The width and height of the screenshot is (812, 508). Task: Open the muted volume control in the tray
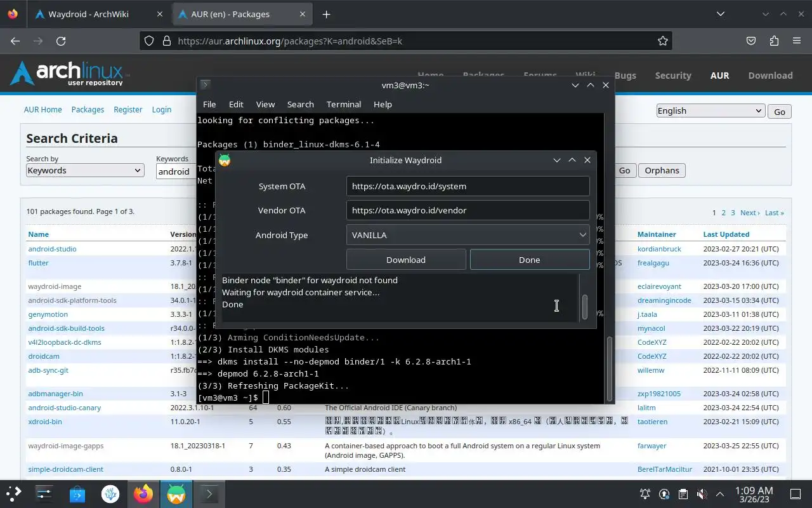point(702,494)
